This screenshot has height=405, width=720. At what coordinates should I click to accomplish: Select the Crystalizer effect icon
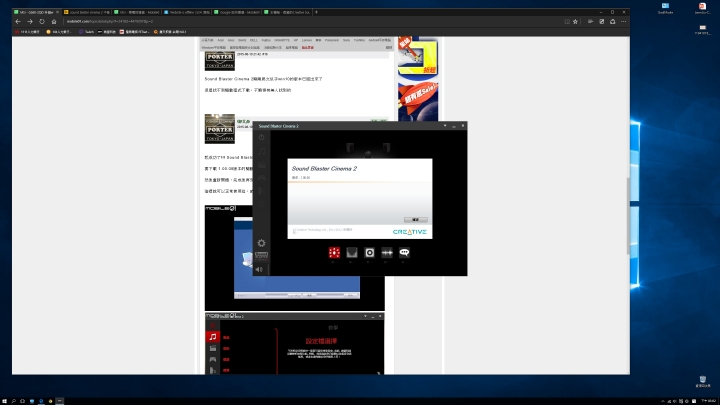pos(352,253)
